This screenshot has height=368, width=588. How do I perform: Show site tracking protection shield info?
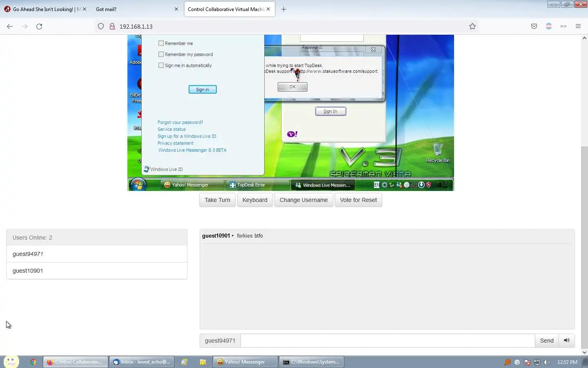(101, 27)
